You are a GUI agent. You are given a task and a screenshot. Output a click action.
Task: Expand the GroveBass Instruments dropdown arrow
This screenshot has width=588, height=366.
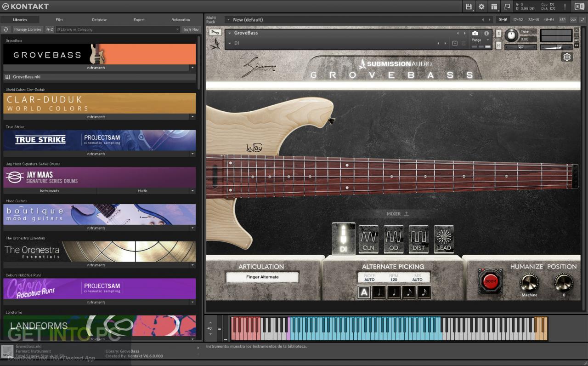(x=192, y=68)
